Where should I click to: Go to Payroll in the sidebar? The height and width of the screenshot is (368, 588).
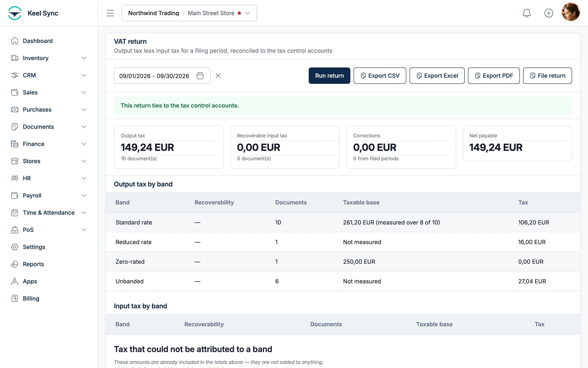32,195
